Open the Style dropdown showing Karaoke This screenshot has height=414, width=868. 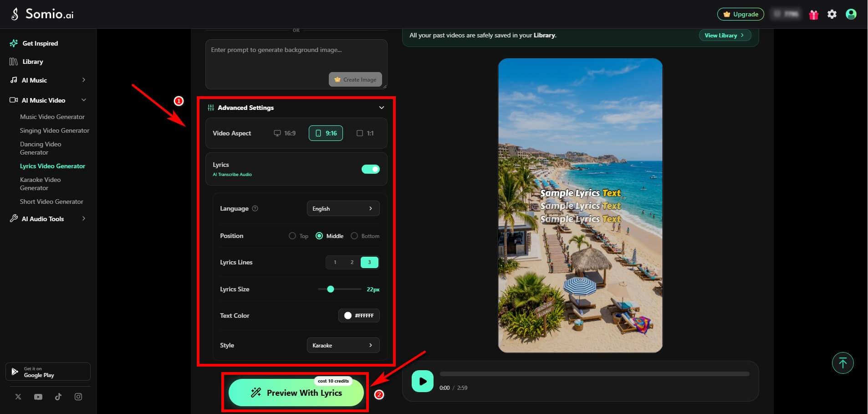coord(343,345)
